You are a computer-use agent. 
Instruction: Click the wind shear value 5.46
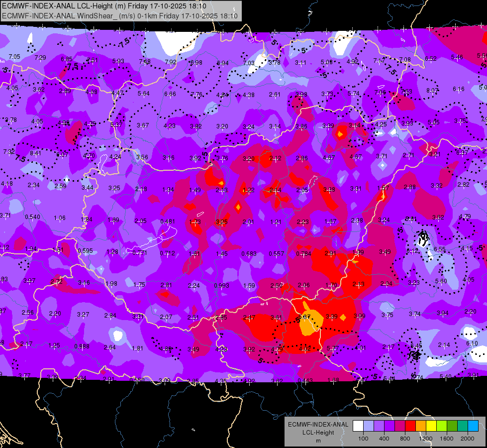click(457, 57)
